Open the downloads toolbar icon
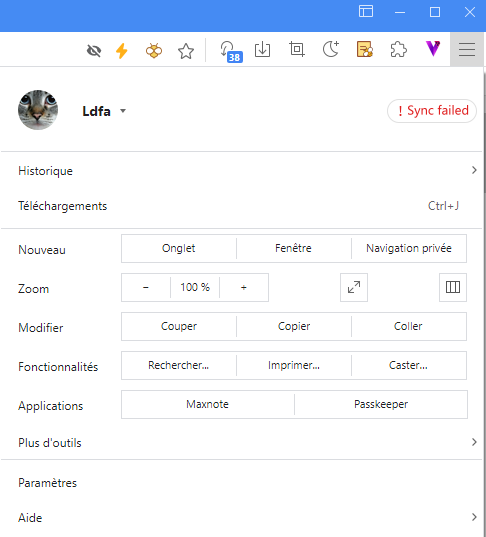Viewport: 486px width, 537px height. pos(262,50)
